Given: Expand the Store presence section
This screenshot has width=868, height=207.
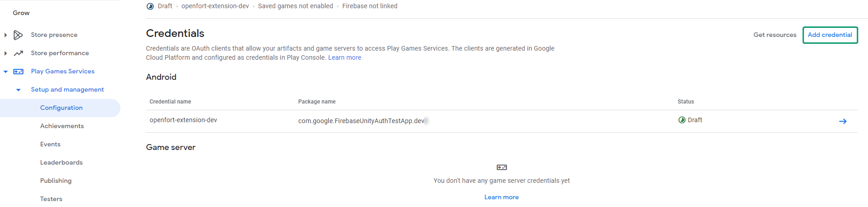Looking at the screenshot, I should click(x=5, y=35).
